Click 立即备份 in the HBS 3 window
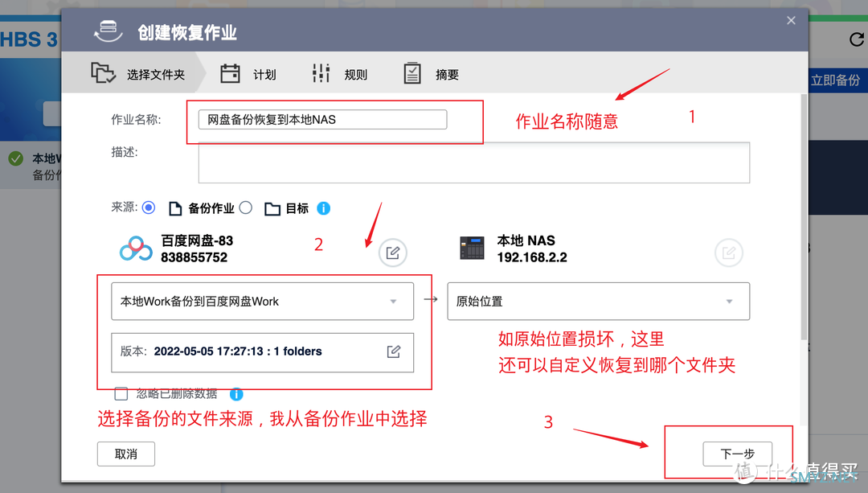The width and height of the screenshot is (868, 493). (x=835, y=80)
